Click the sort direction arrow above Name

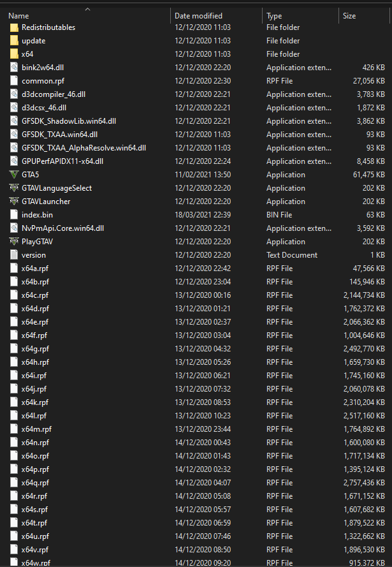pyautogui.click(x=87, y=9)
